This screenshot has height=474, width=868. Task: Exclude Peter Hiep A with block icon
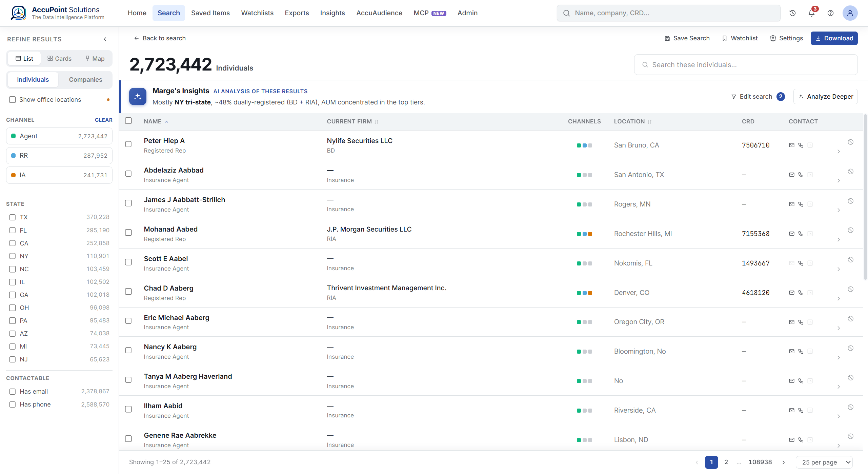click(851, 142)
